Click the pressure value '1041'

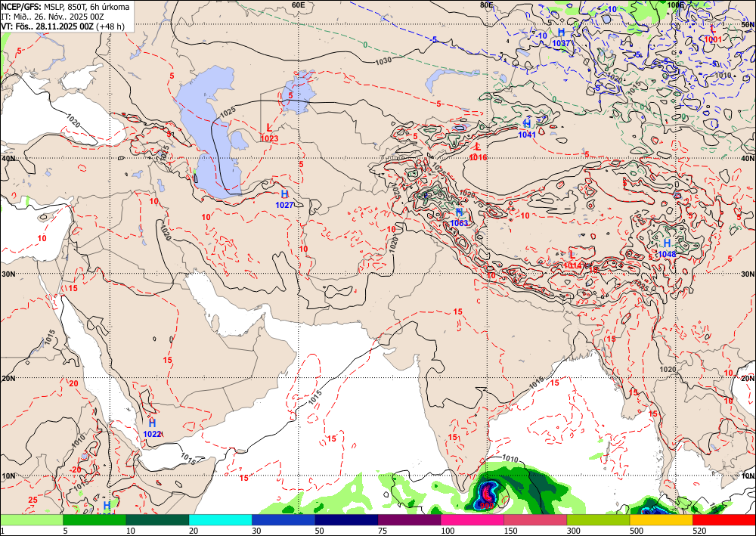coord(527,135)
